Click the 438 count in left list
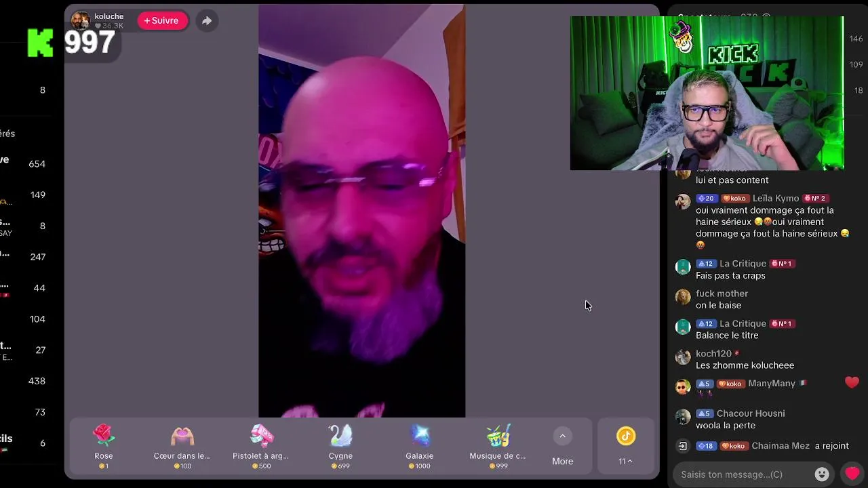868x488 pixels. (x=37, y=382)
